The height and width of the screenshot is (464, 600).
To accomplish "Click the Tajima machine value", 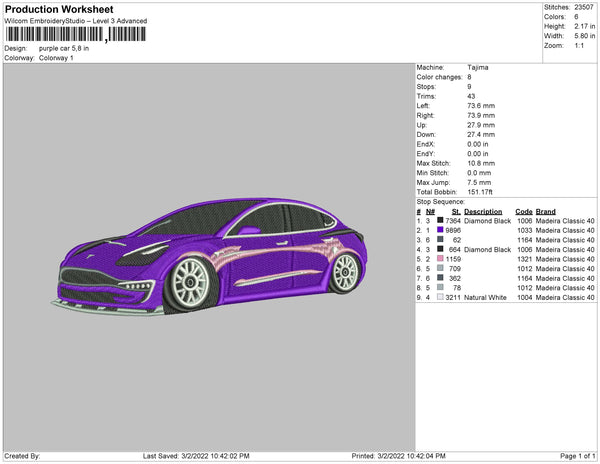I will (x=477, y=67).
